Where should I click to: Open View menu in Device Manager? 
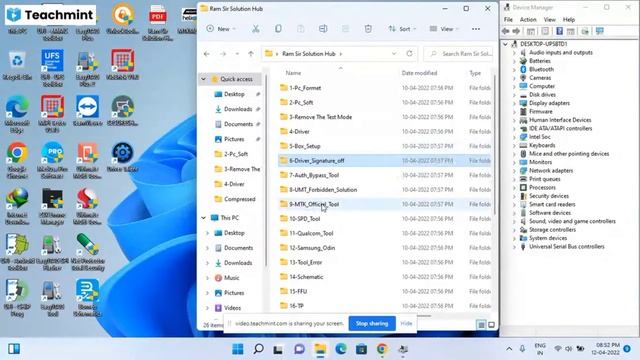point(549,20)
